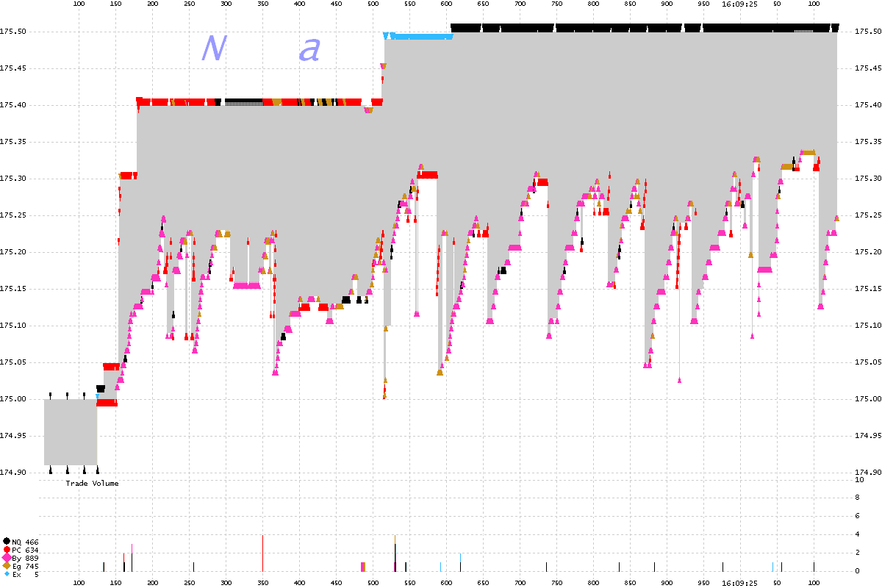Click the blue triangle marker at 175.00
This screenshot has height=588, width=882.
tap(97, 397)
